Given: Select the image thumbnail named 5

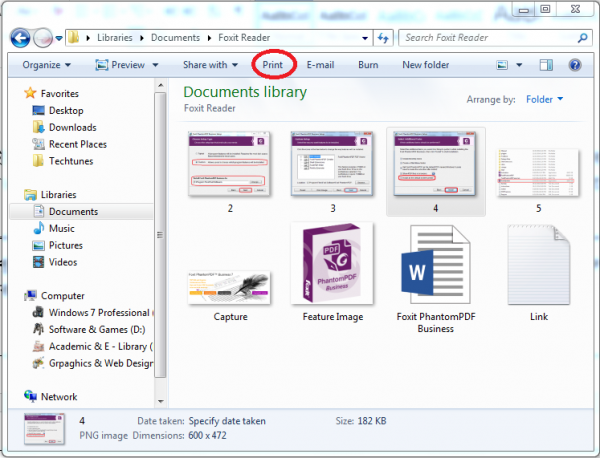Looking at the screenshot, I should [x=538, y=181].
